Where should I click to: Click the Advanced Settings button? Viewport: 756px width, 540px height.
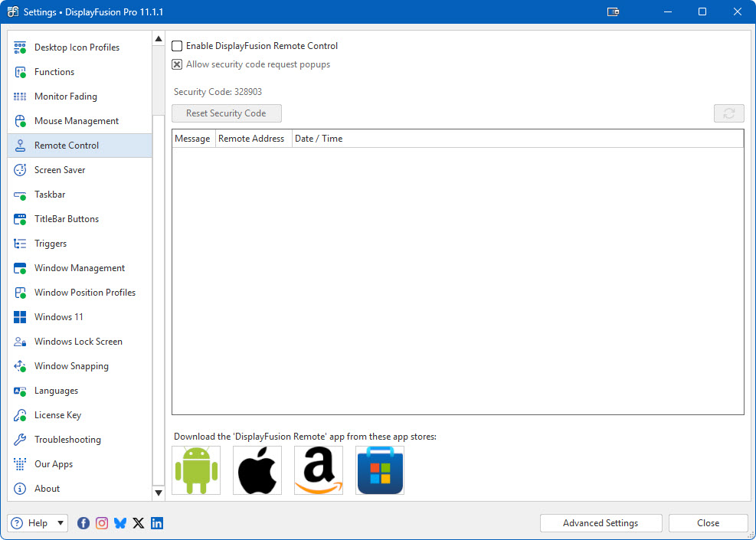[601, 523]
